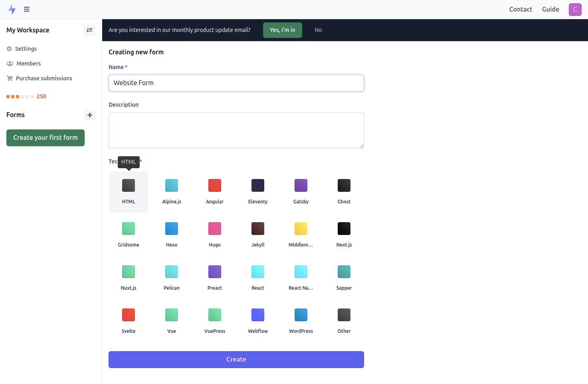588x384 pixels.
Task: Click inside the Description textarea
Action: pos(236,130)
